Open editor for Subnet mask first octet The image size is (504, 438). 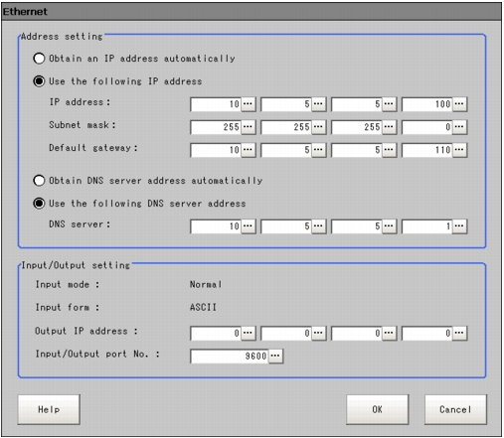click(x=248, y=127)
